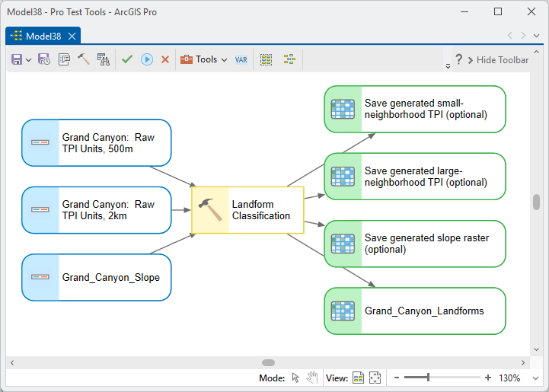Select Save generated large-neighborhood TPI output
549x392 pixels.
[x=415, y=177]
